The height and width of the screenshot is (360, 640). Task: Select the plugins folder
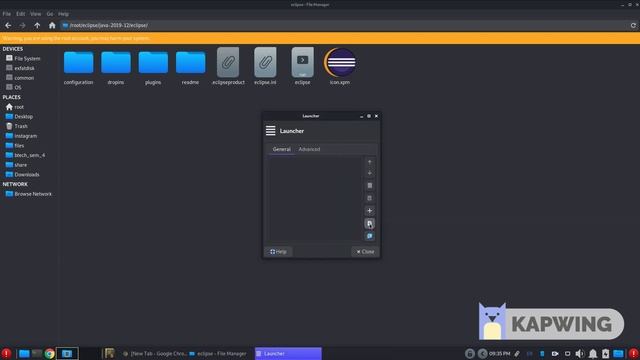pyautogui.click(x=153, y=67)
